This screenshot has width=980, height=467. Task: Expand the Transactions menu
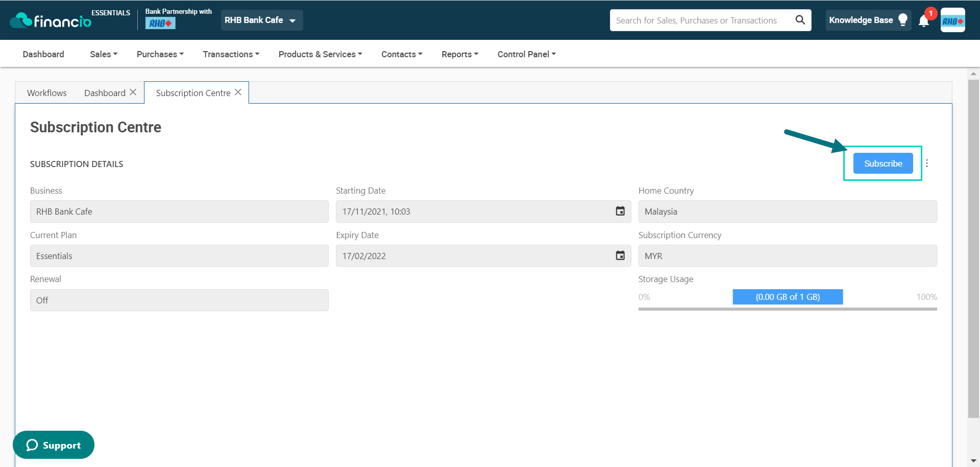(231, 54)
